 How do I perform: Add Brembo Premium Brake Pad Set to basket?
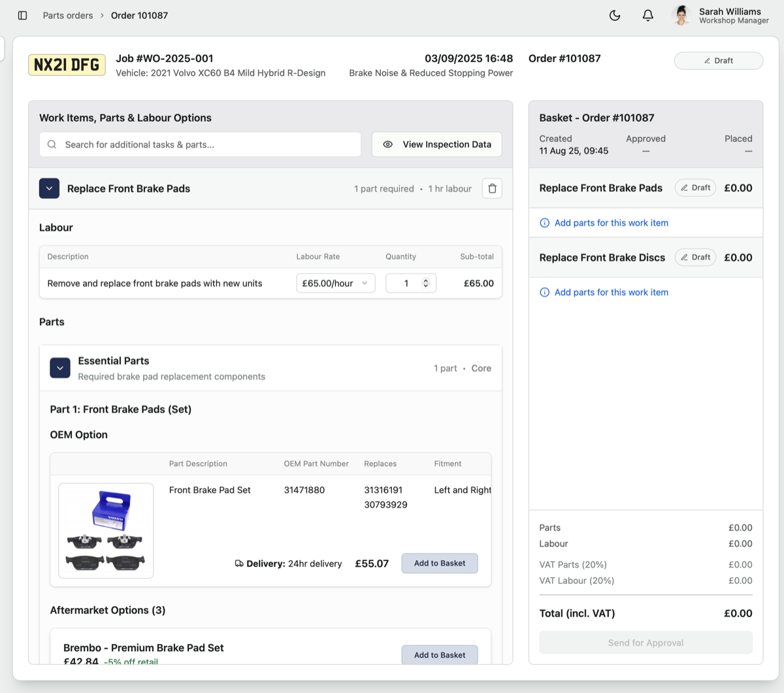(439, 655)
